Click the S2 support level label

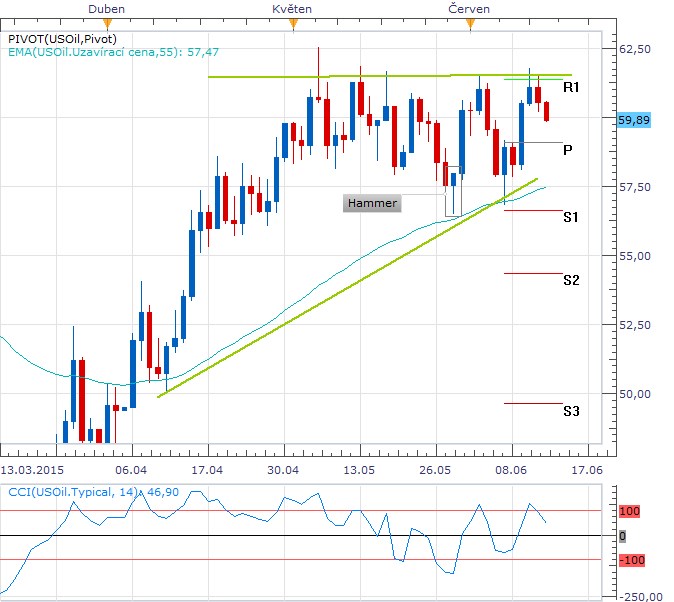(x=571, y=280)
